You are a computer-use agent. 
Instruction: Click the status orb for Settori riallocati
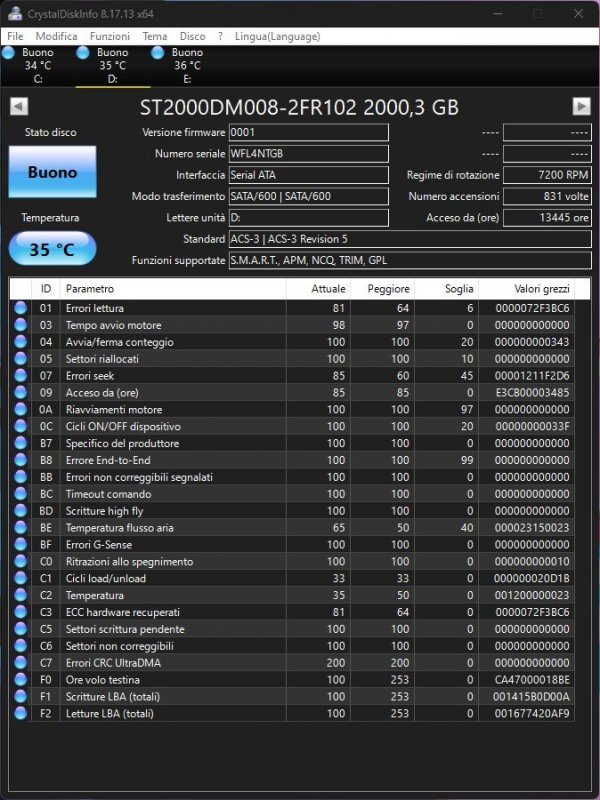click(x=21, y=358)
